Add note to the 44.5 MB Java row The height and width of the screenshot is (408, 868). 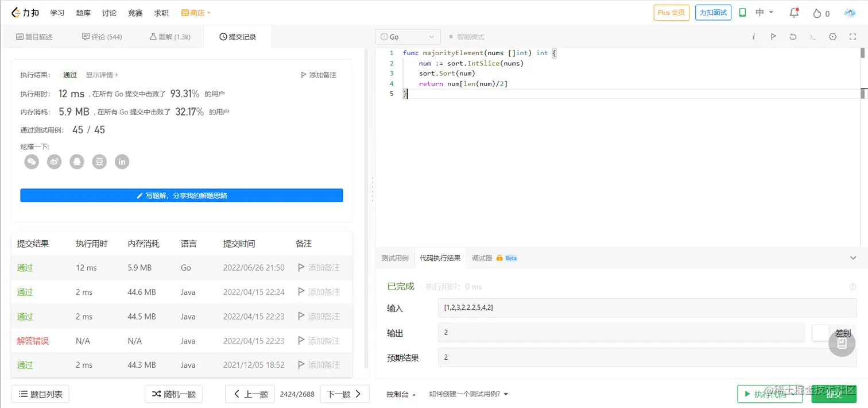319,317
